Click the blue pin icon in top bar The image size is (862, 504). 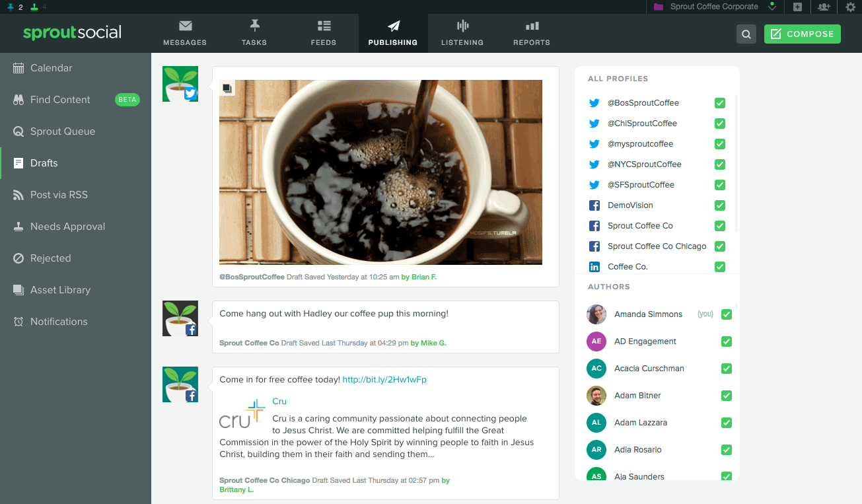click(x=11, y=7)
